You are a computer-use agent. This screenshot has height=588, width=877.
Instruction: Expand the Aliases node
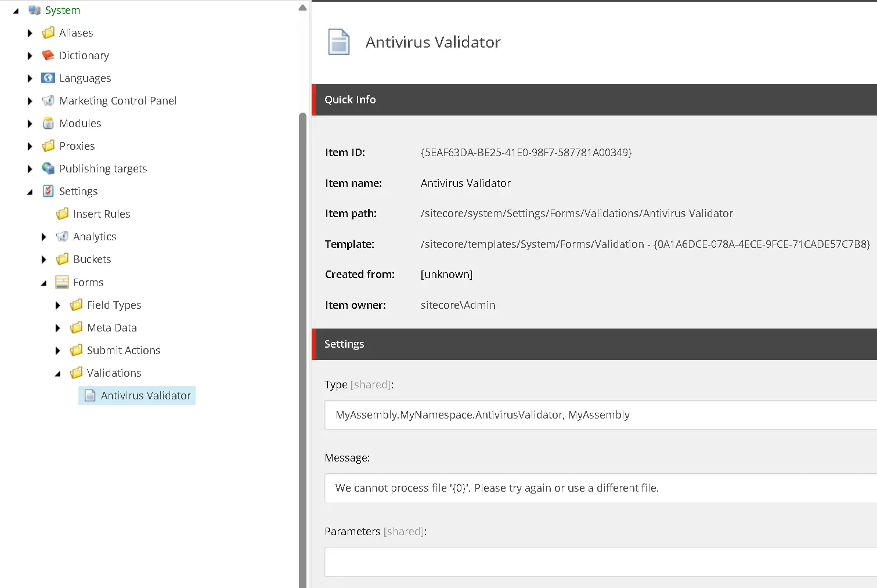point(30,33)
